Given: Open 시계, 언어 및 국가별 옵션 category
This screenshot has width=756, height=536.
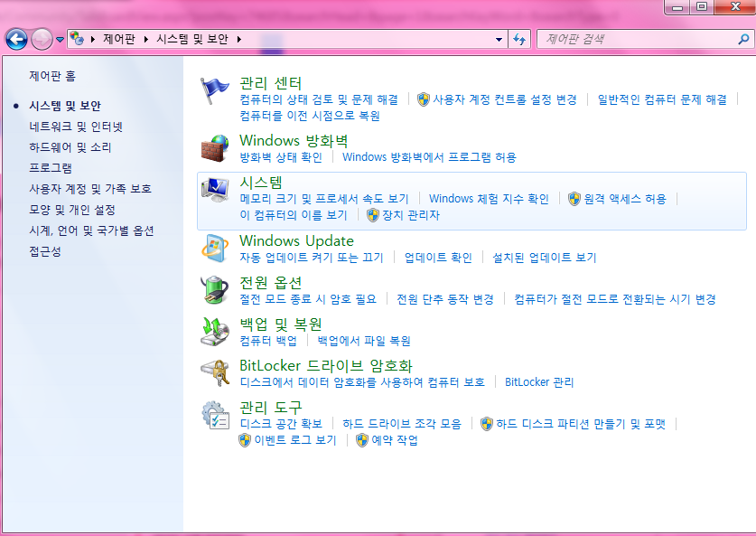Looking at the screenshot, I should (91, 231).
